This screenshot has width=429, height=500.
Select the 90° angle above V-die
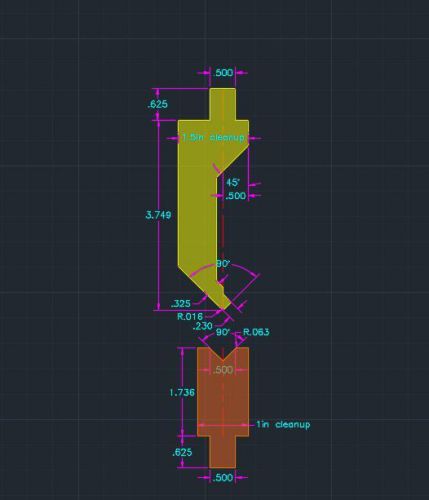tap(223, 332)
